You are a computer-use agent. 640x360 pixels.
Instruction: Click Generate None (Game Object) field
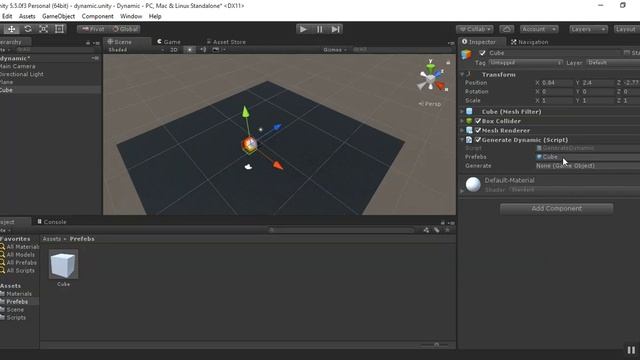click(x=588, y=166)
